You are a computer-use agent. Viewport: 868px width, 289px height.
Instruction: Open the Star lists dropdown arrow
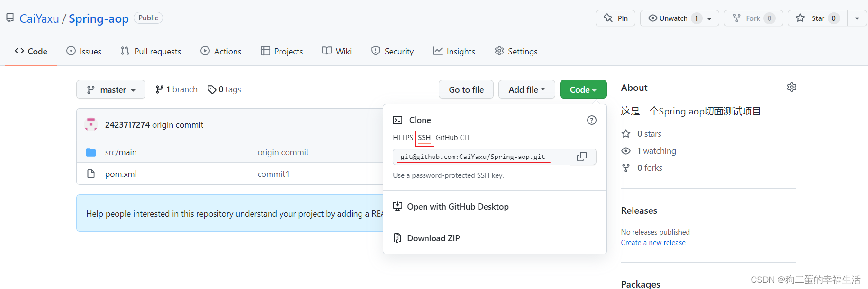[857, 18]
